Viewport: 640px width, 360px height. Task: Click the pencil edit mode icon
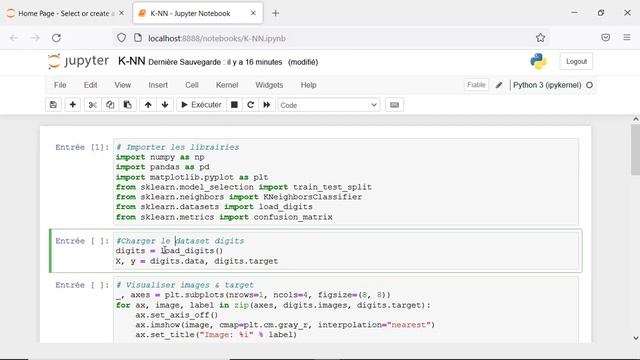(x=499, y=85)
